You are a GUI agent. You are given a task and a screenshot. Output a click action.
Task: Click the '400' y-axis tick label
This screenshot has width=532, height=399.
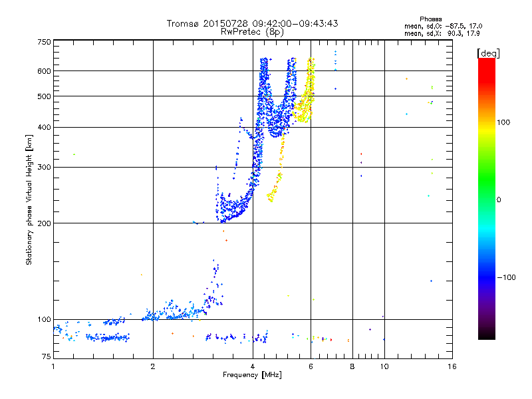tap(44, 127)
